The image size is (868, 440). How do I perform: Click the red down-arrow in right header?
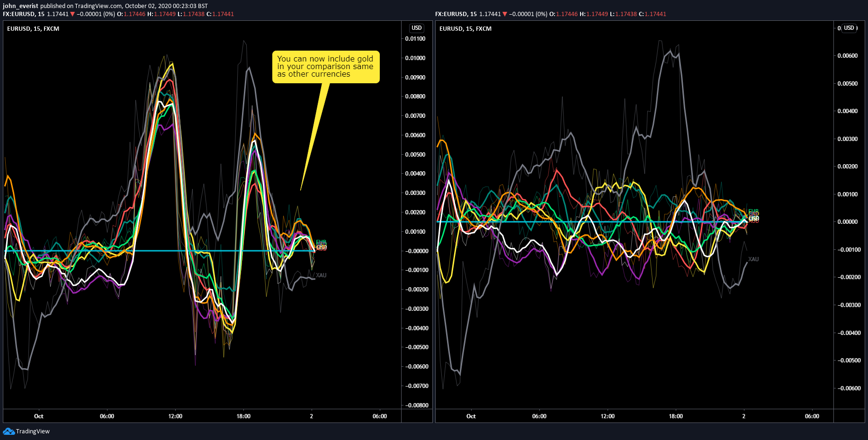point(505,14)
